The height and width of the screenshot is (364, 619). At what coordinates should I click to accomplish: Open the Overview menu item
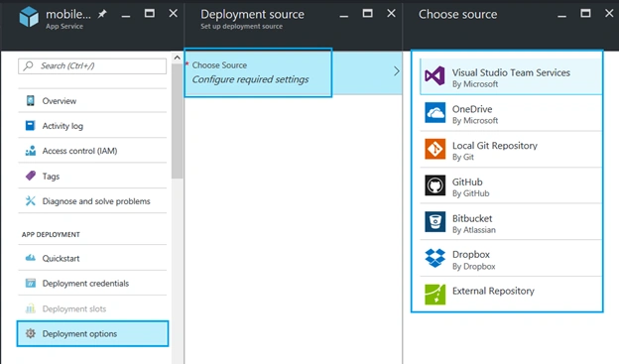[x=92, y=101]
